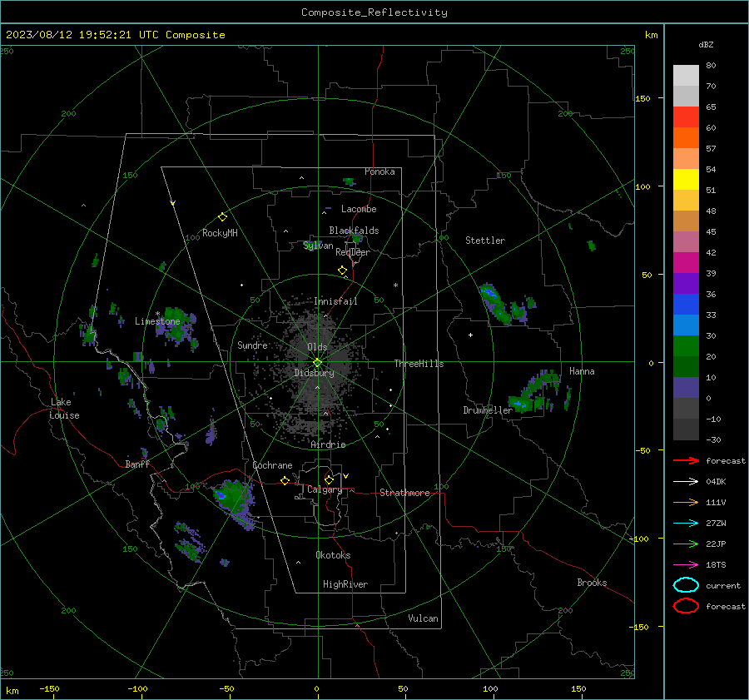Select the yellow diamond marker above Calgary
The width and height of the screenshot is (749, 700).
click(329, 479)
